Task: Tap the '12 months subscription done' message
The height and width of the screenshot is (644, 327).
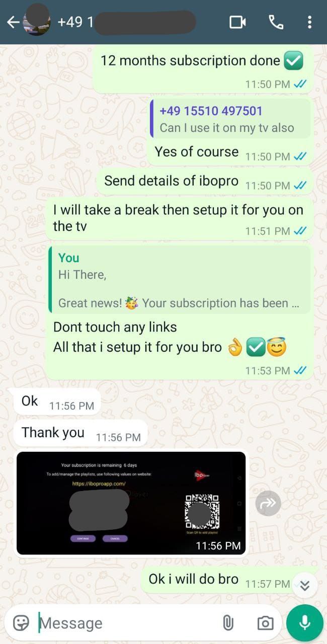Action: pyautogui.click(x=203, y=69)
